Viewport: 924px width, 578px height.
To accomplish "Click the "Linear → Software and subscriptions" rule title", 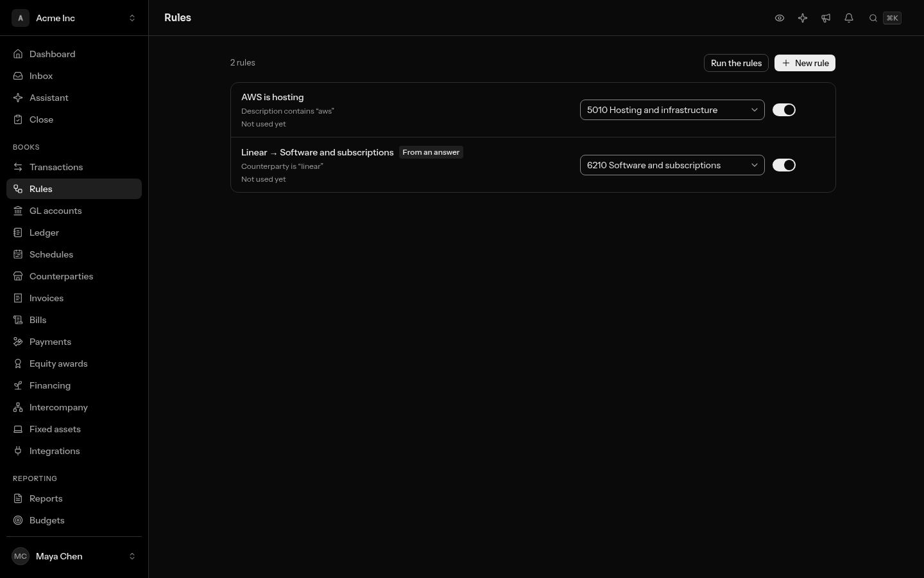I will point(318,152).
